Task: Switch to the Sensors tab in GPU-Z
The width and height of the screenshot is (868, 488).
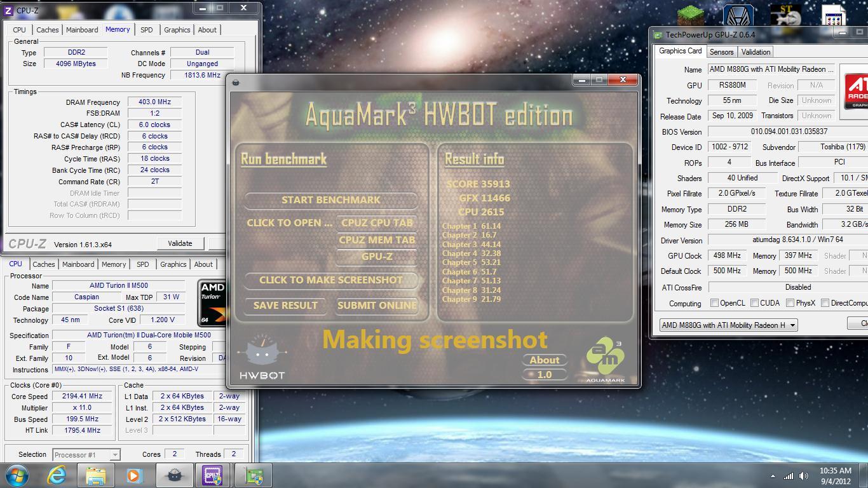Action: click(721, 52)
